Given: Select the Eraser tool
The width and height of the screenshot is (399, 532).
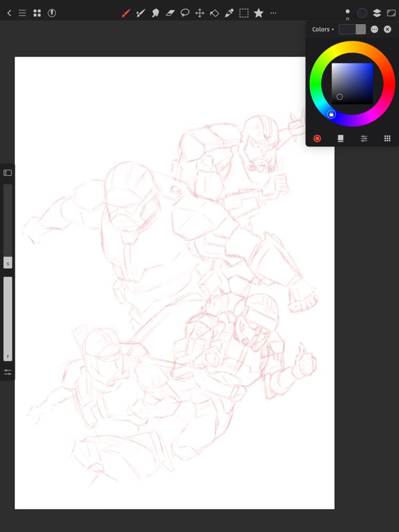Looking at the screenshot, I should (x=170, y=13).
